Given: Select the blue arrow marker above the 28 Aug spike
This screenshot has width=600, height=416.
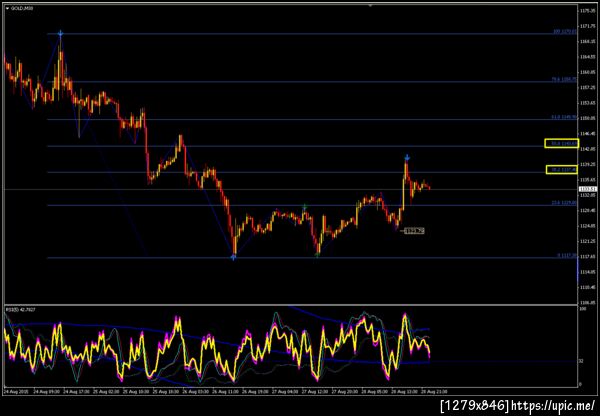Looking at the screenshot, I should point(407,157).
